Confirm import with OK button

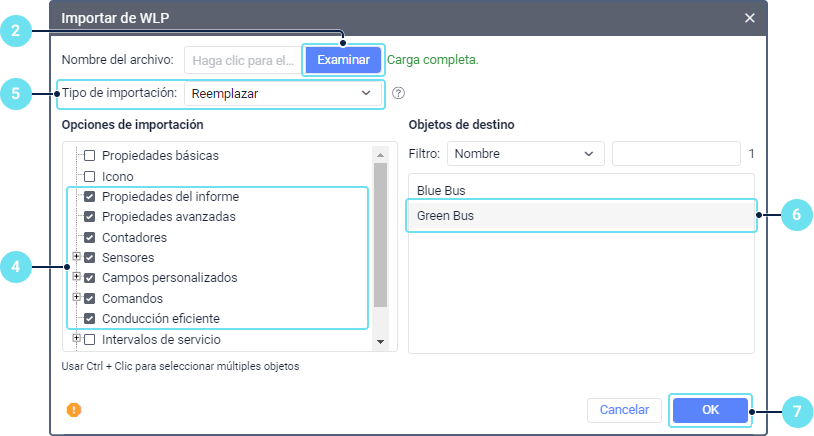[x=710, y=410]
